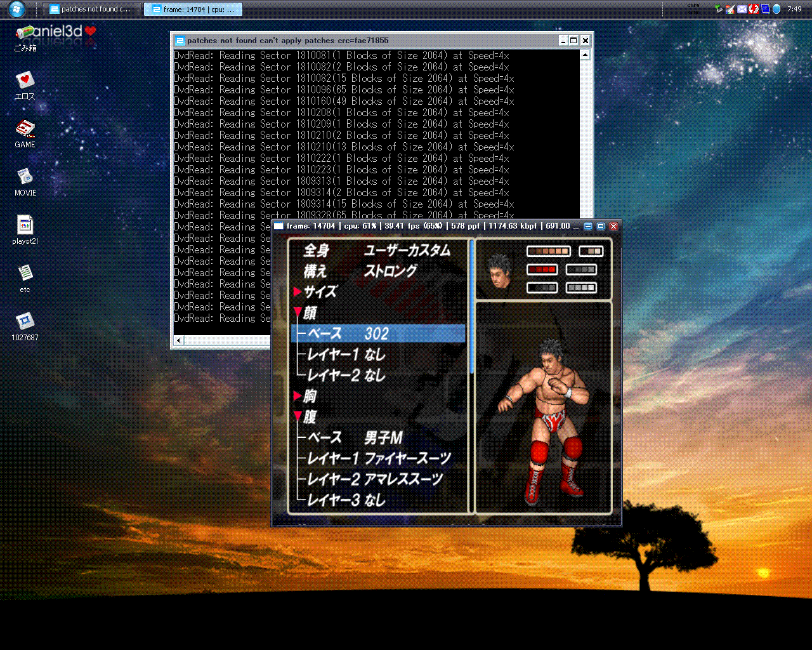Open the playst2l desktop icon
Screen dimensions: 812x650
[25, 230]
